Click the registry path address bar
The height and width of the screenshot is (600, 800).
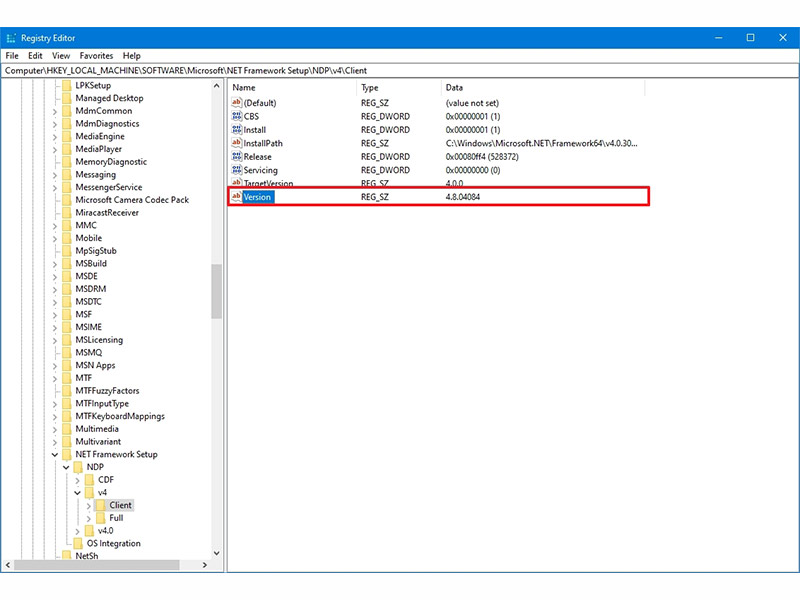pyautogui.click(x=399, y=70)
